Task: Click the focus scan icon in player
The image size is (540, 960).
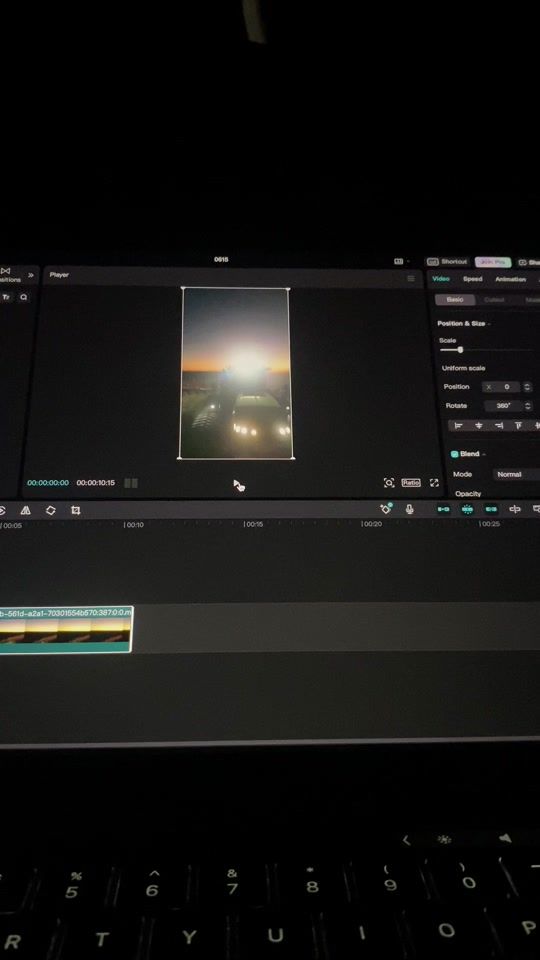Action: point(389,483)
